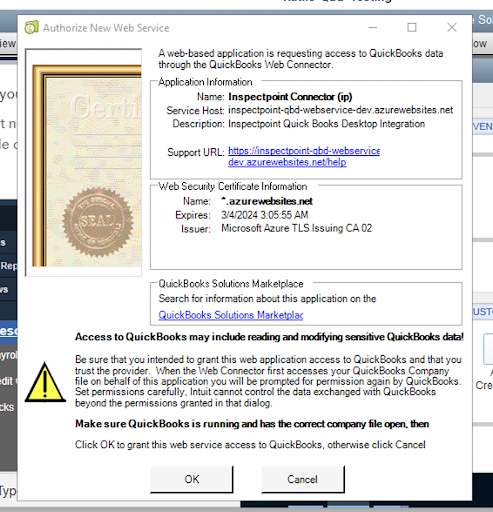Click the expiry date '3/4/2024 3:05:55 AM'
The width and height of the screenshot is (493, 512).
[265, 215]
